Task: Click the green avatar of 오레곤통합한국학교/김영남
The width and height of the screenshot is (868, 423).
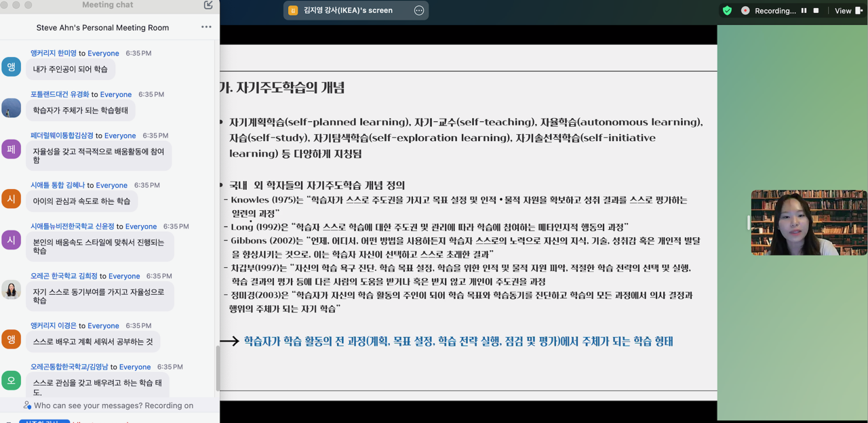Action: coord(11,380)
